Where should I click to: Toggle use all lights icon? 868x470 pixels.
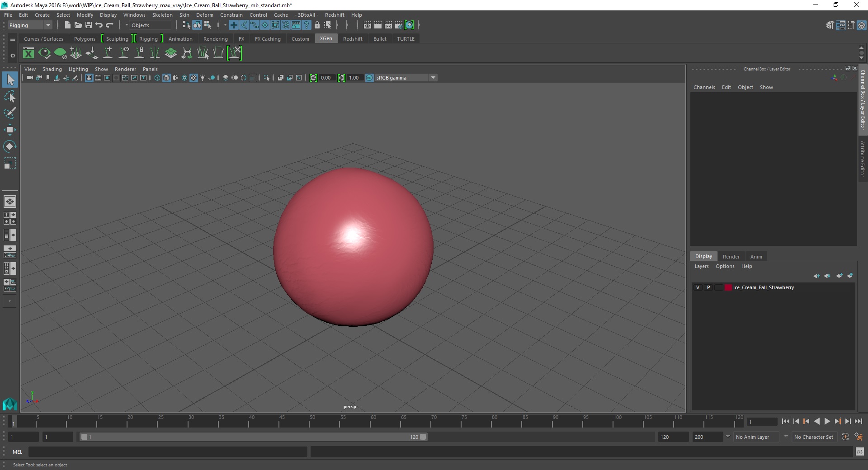[x=203, y=78]
